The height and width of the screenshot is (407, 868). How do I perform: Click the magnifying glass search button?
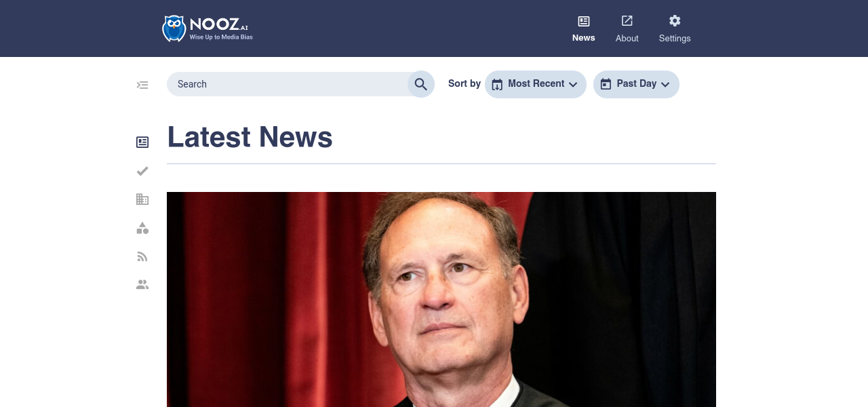point(420,84)
